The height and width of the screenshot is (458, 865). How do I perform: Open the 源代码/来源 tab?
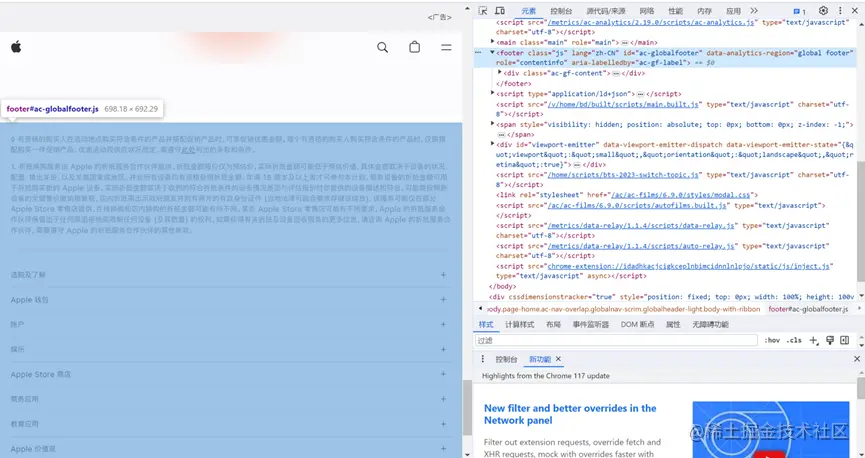tap(606, 11)
